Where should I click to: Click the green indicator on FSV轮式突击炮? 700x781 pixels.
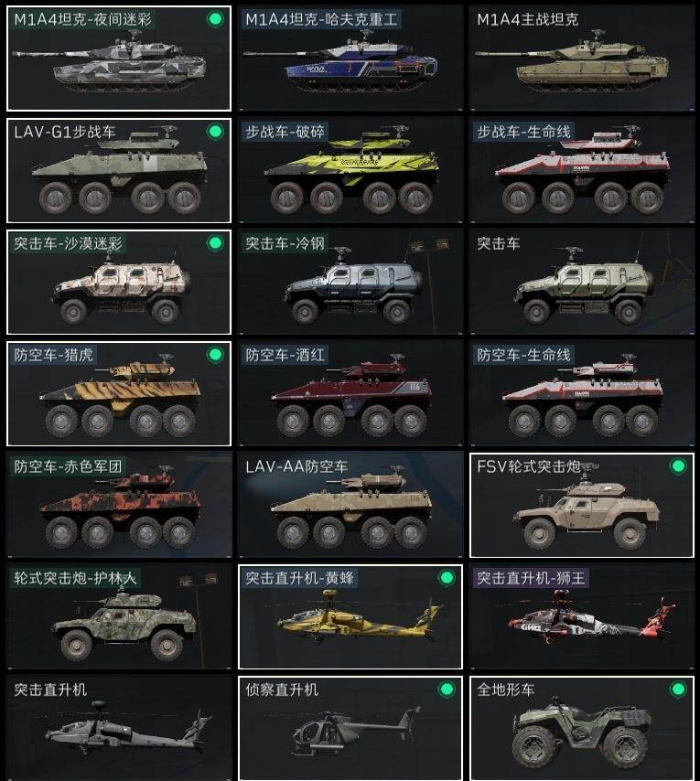click(678, 466)
